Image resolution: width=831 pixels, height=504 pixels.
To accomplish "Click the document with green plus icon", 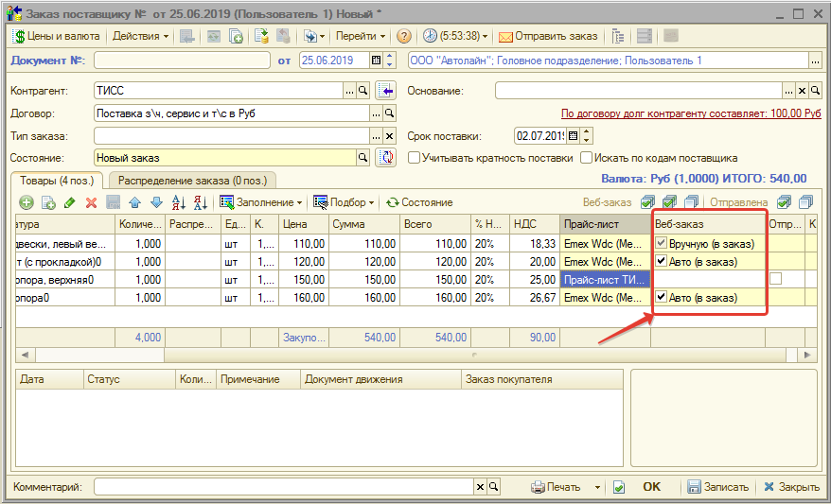I will click(236, 36).
